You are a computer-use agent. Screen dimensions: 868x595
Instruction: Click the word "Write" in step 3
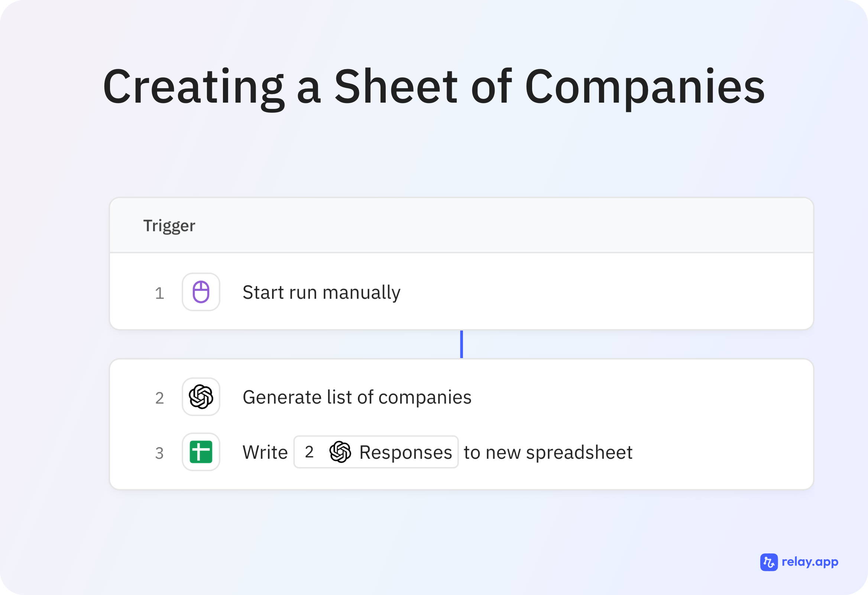point(265,452)
